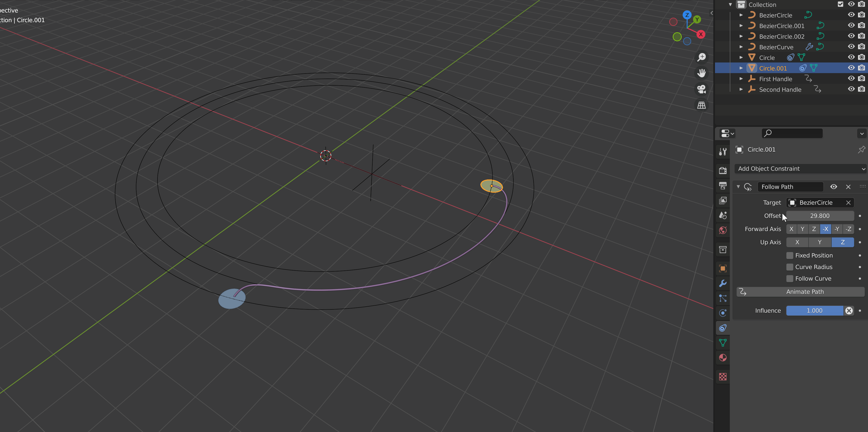Rename the Follow Path constraint name field
Screen dimensions: 868x432
click(x=790, y=187)
